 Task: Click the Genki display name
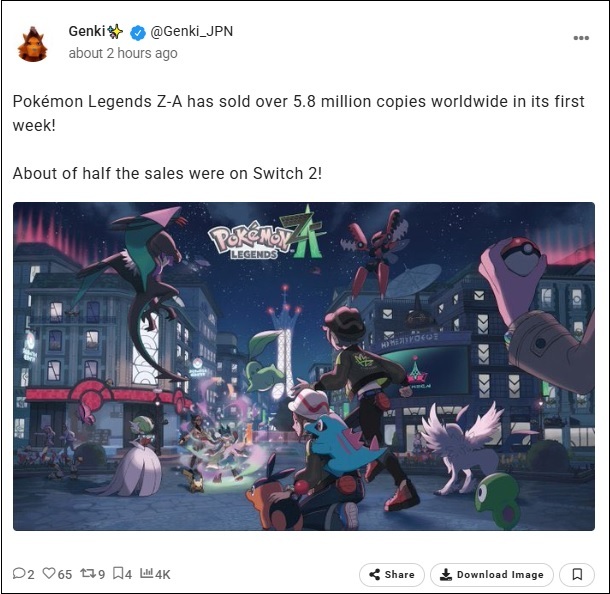(x=87, y=31)
